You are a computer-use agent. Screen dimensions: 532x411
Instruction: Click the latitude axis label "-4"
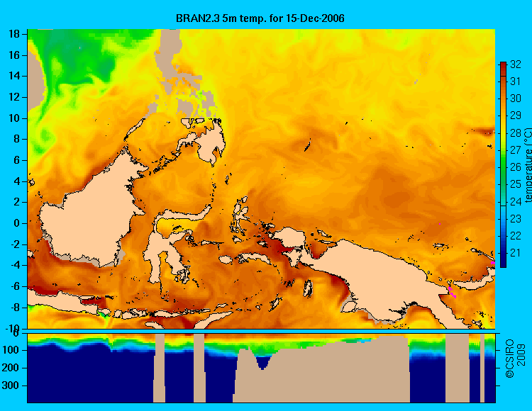15,266
